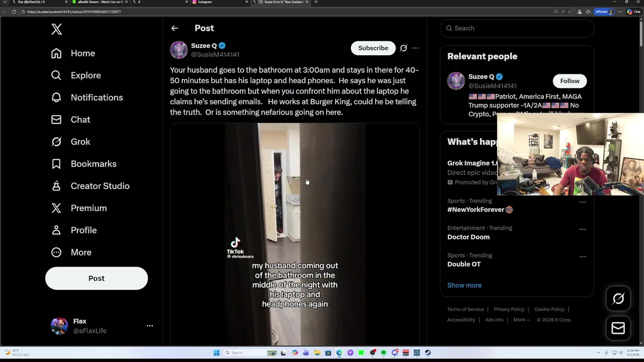Open the floating messages envelope button
Screen dimensions: 644x362
click(x=618, y=328)
